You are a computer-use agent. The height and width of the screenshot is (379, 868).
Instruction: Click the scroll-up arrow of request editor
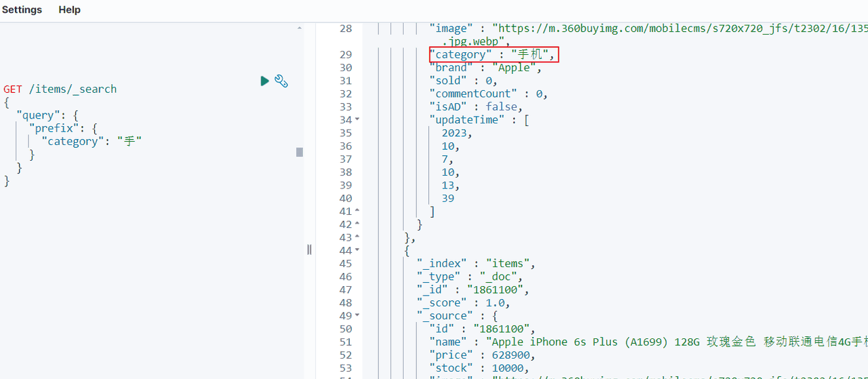tap(300, 28)
